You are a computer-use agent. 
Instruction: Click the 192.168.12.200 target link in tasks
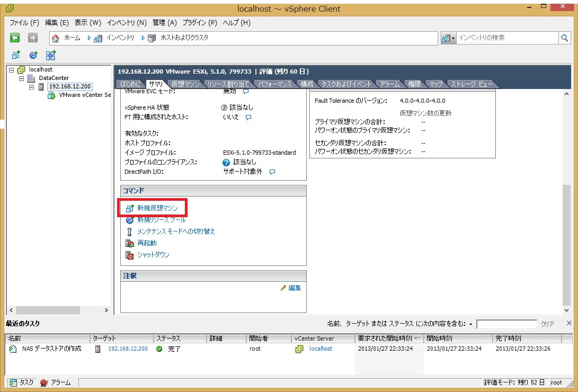(128, 349)
